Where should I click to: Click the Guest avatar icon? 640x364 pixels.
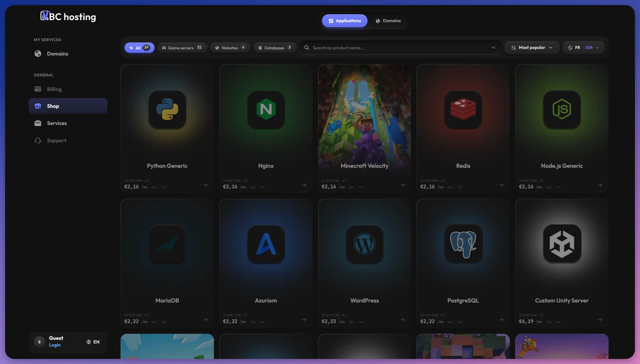[39, 342]
